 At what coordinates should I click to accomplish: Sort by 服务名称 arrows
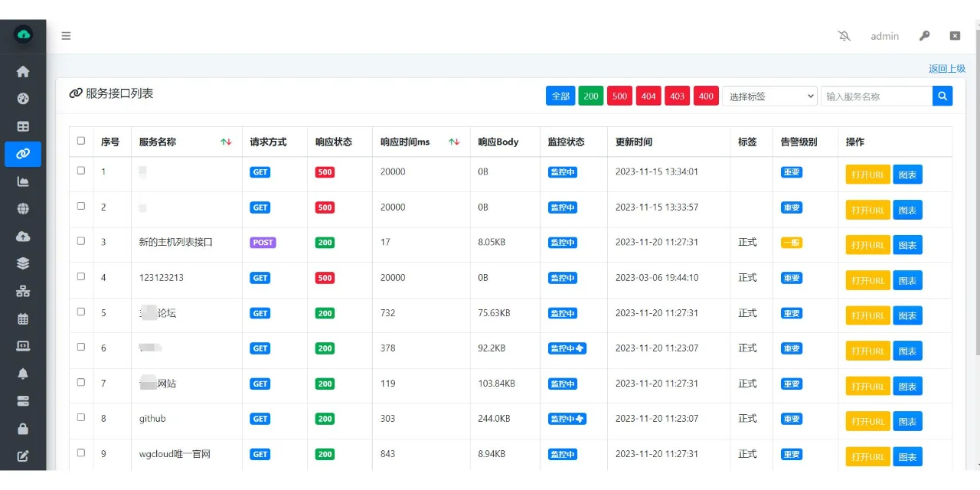point(226,142)
